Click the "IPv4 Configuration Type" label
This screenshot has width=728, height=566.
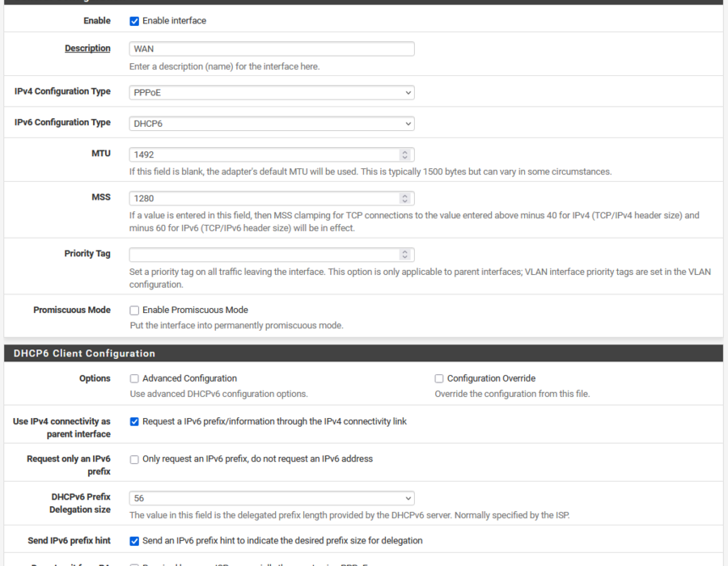pos(62,91)
